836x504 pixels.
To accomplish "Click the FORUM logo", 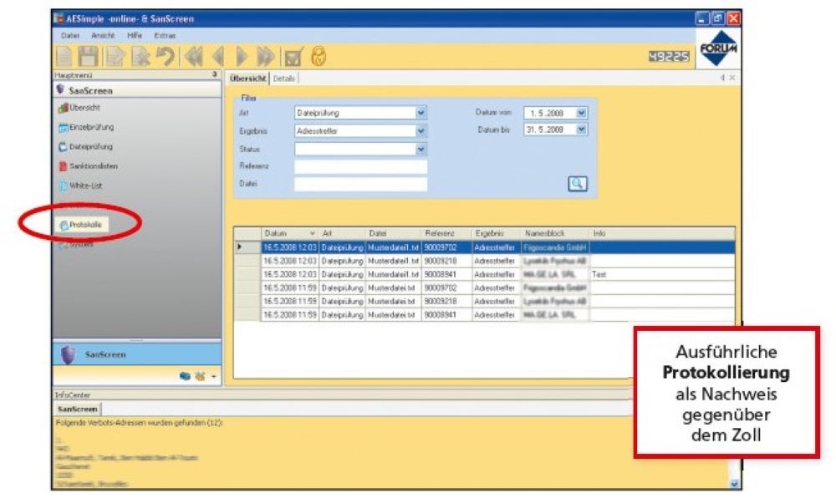I will tap(718, 48).
